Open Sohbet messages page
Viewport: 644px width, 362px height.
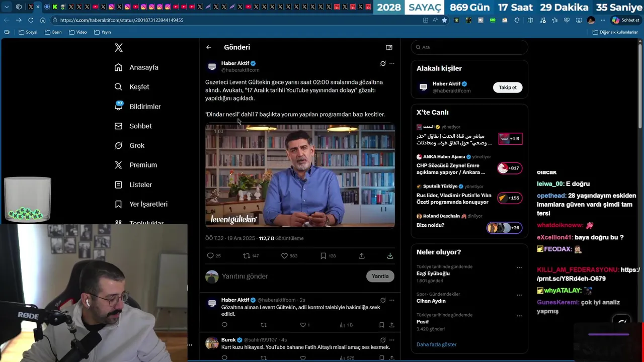coord(133,126)
